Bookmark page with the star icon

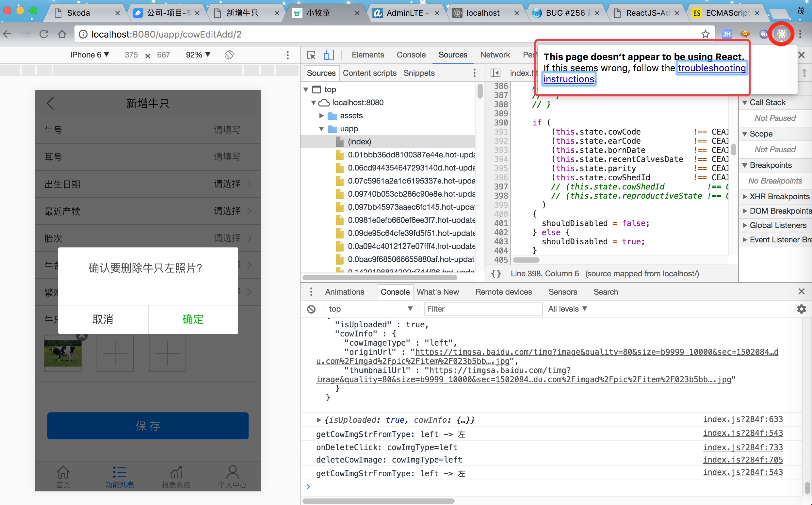tap(705, 34)
